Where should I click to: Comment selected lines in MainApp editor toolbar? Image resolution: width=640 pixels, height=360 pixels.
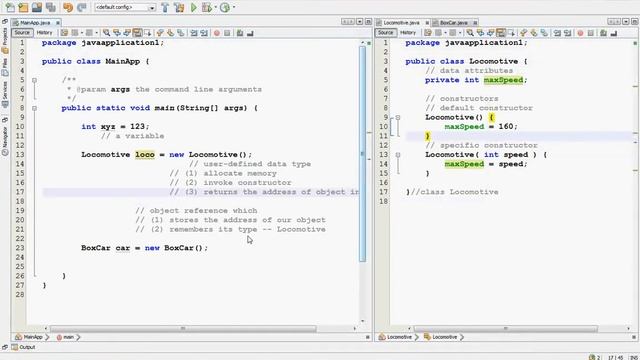240,33
